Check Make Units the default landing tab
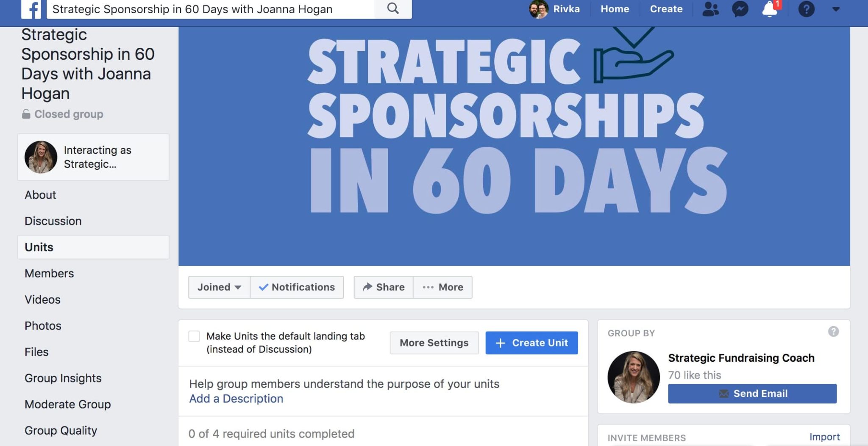The height and width of the screenshot is (446, 868). [x=194, y=336]
